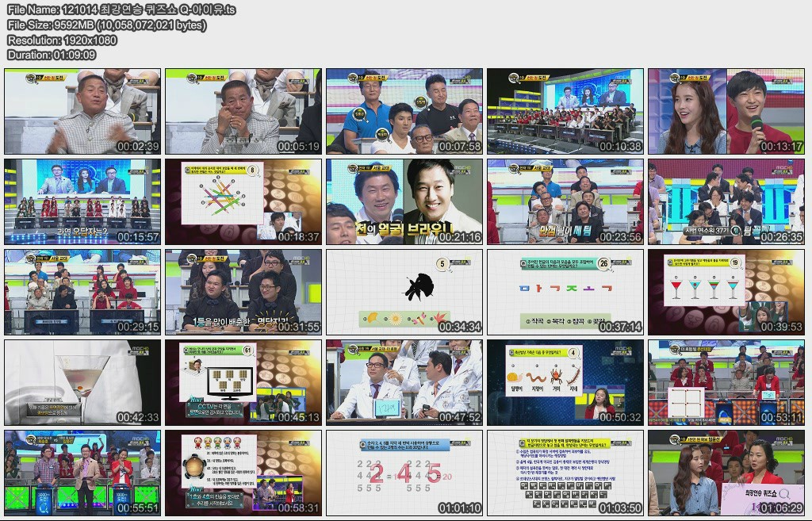View the silhouette quiz frame at 00:34:34
Viewport: 812px width, 521px height.
click(405, 290)
